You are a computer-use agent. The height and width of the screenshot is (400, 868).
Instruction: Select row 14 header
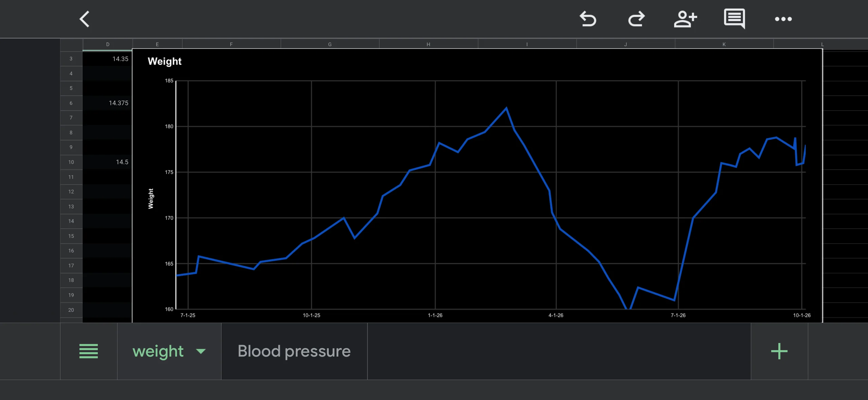71,221
